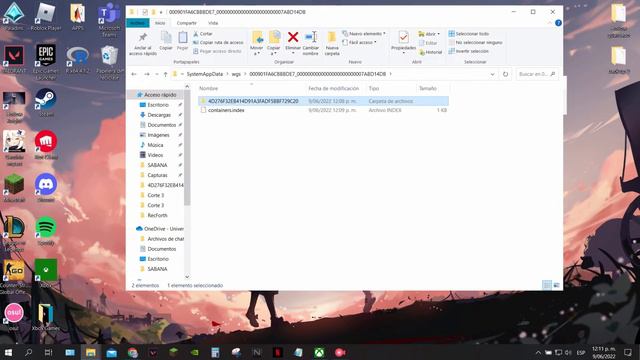Open recent locations dropdown arrow

[157, 74]
